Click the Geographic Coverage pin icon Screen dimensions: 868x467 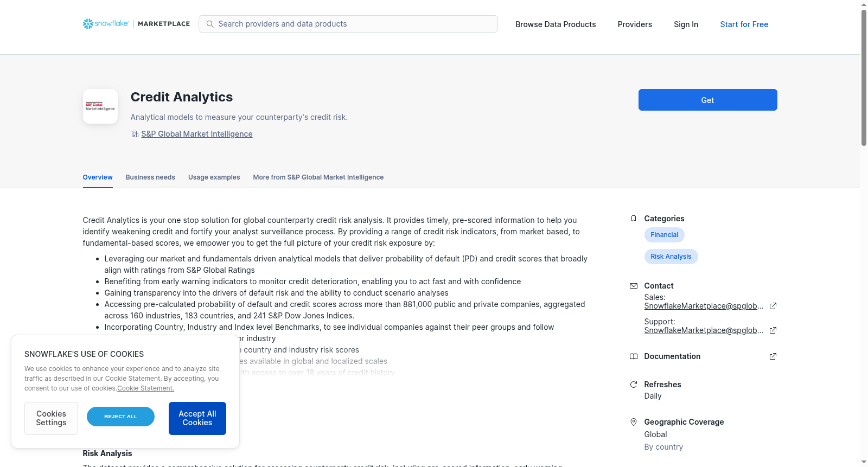(634, 422)
